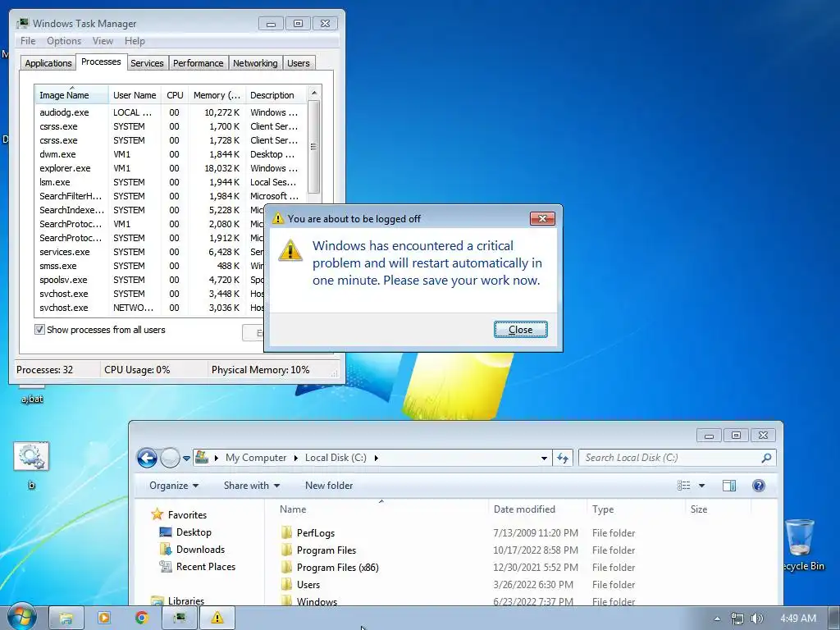
Task: Select Program Files folder
Action: click(326, 550)
